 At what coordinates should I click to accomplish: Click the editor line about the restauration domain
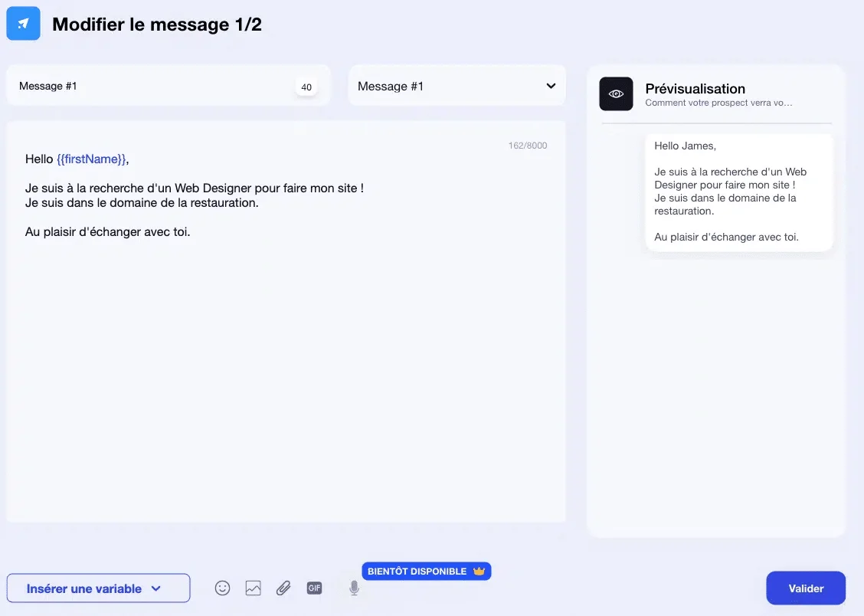[x=142, y=203]
